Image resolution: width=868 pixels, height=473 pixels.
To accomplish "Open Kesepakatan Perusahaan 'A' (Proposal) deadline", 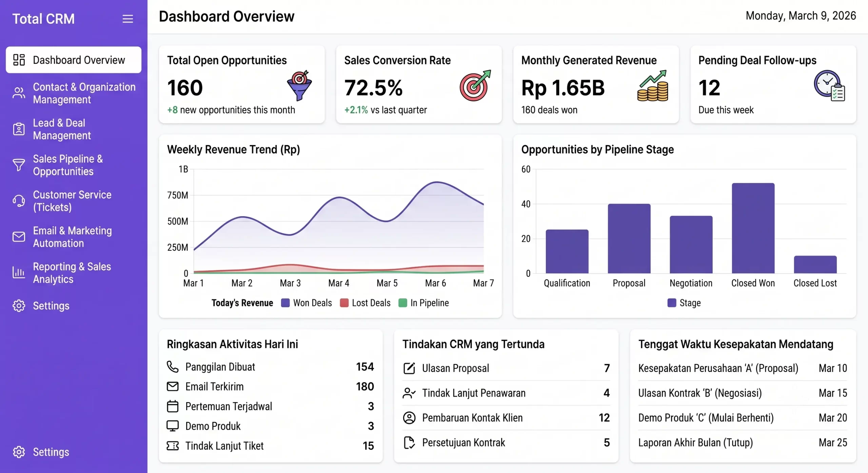I will point(743,368).
